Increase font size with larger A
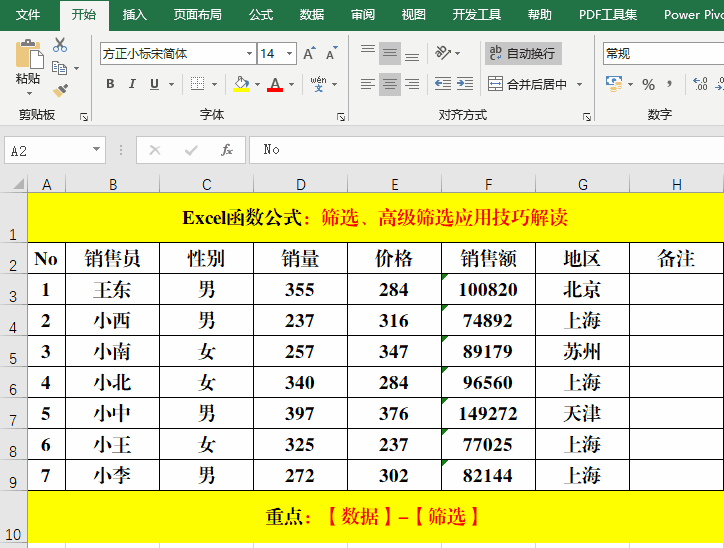Screen dimensions: 724x548 point(309,54)
